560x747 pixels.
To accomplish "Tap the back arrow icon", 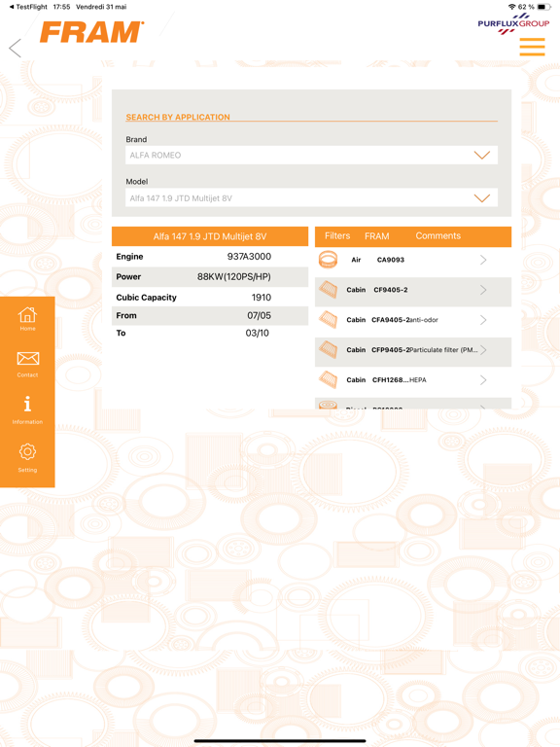I will click(x=16, y=48).
